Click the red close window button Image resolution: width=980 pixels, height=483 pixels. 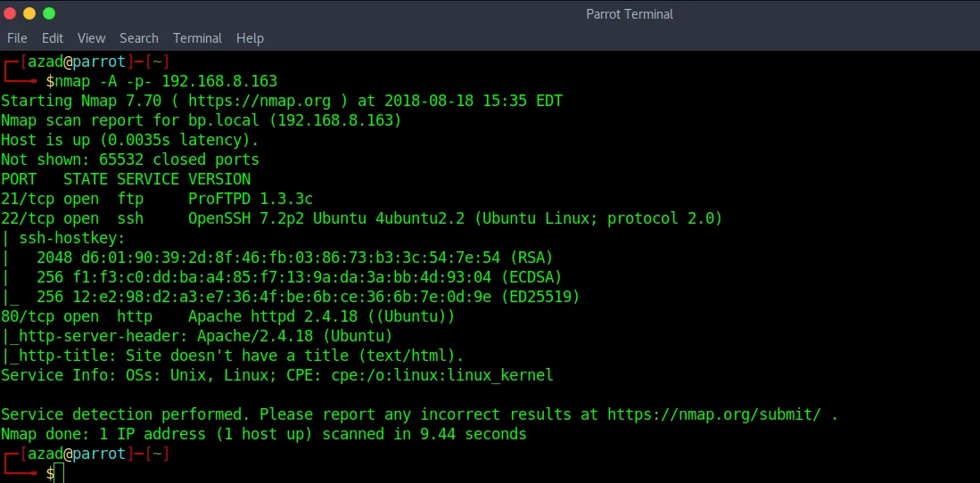9,13
